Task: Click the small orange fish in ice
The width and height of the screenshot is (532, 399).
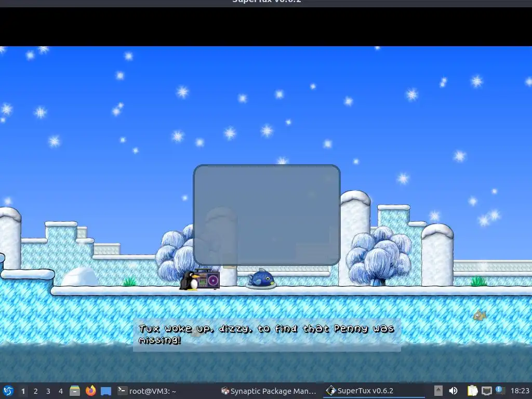Action: [480, 315]
